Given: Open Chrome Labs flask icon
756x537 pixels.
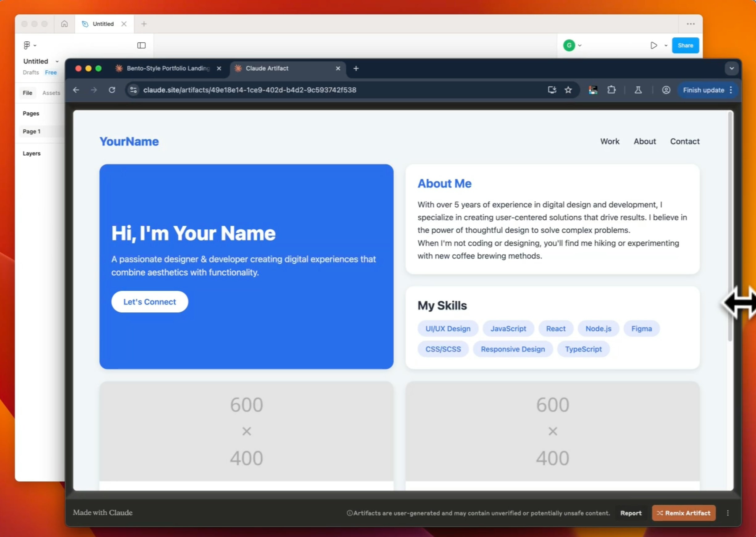Looking at the screenshot, I should click(638, 90).
